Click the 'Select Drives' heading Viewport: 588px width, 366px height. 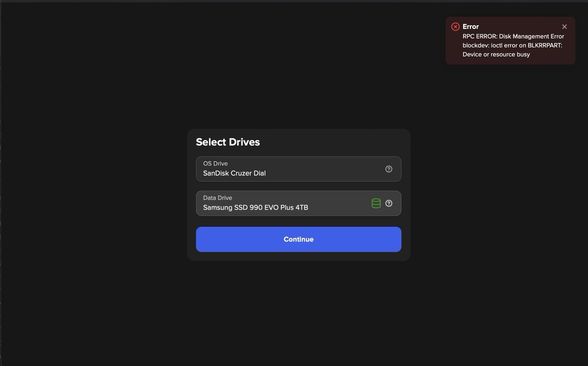[228, 142]
